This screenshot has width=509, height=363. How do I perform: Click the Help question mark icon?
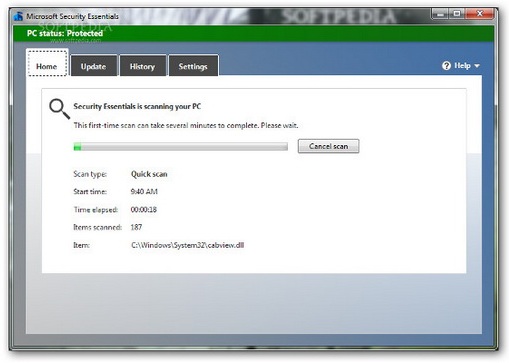point(446,66)
